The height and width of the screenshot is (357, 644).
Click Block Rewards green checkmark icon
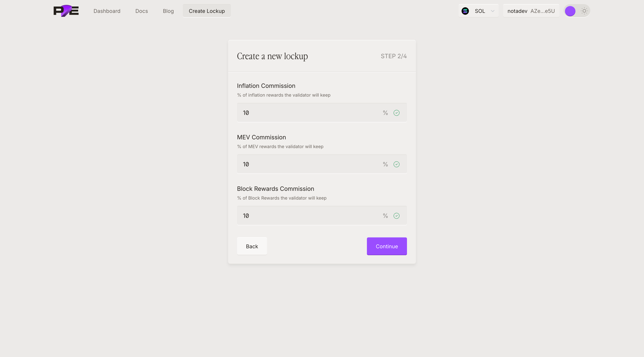(x=396, y=216)
